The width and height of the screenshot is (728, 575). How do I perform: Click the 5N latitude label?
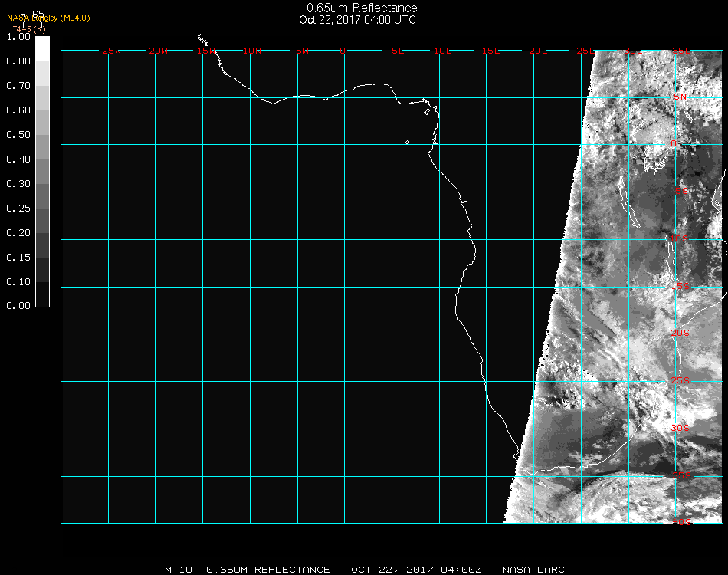click(680, 97)
